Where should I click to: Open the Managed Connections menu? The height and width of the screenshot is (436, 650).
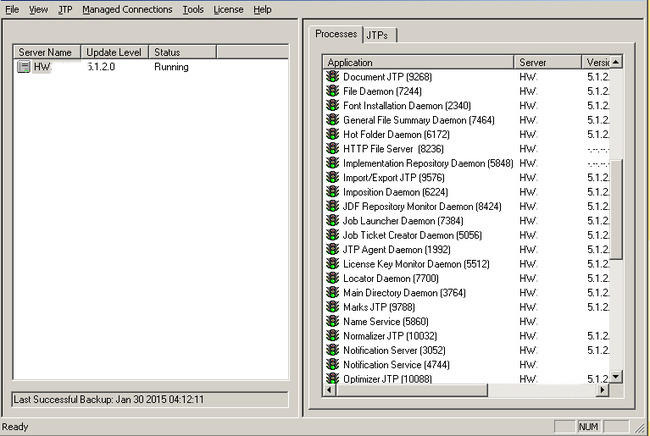coord(127,9)
